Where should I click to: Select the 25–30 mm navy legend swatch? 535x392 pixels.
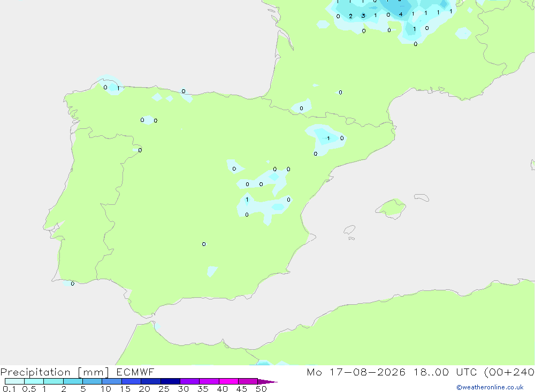(x=170, y=381)
